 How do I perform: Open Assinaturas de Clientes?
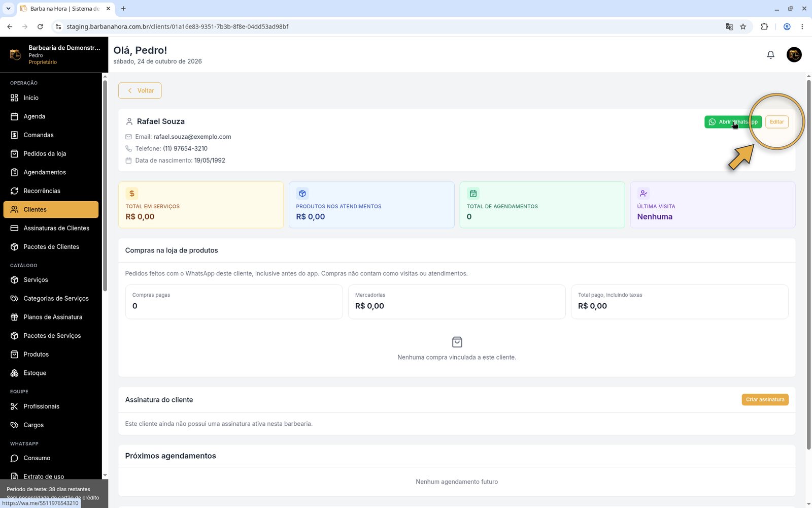51,228
